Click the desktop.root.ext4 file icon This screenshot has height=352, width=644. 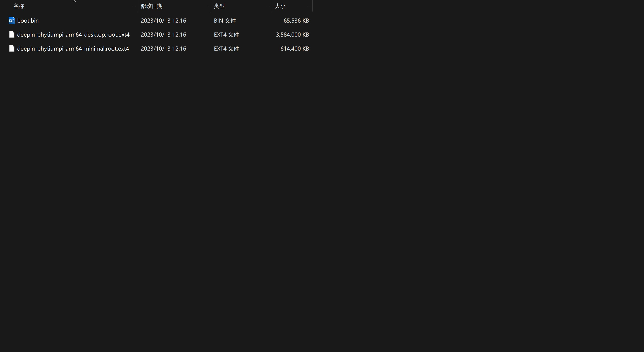pos(12,35)
